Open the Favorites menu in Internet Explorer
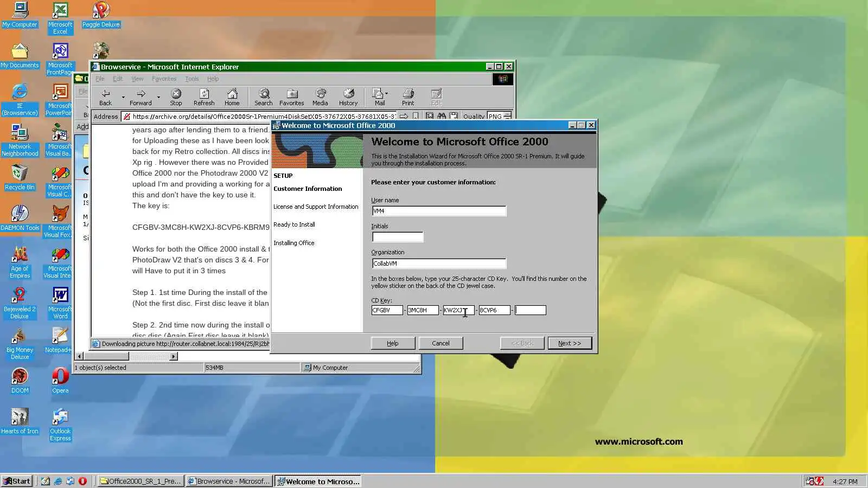The height and width of the screenshot is (488, 868). [164, 79]
